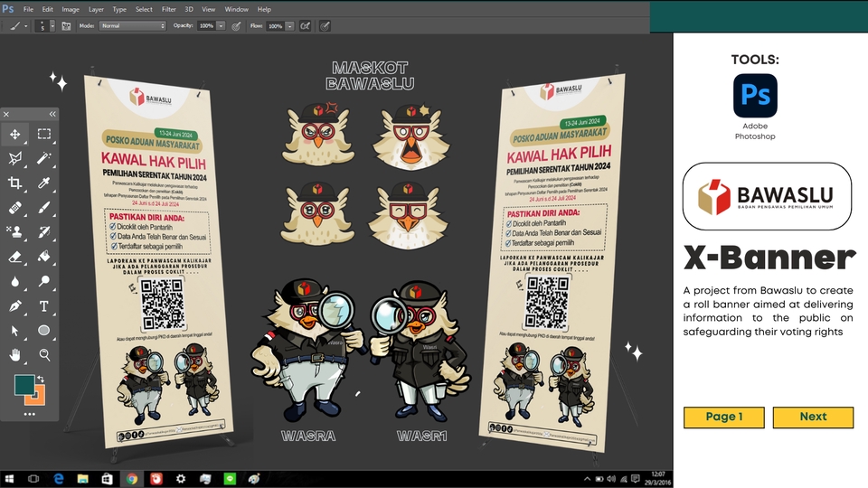868x488 pixels.
Task: Open the Windows Start menu
Action: click(x=9, y=479)
